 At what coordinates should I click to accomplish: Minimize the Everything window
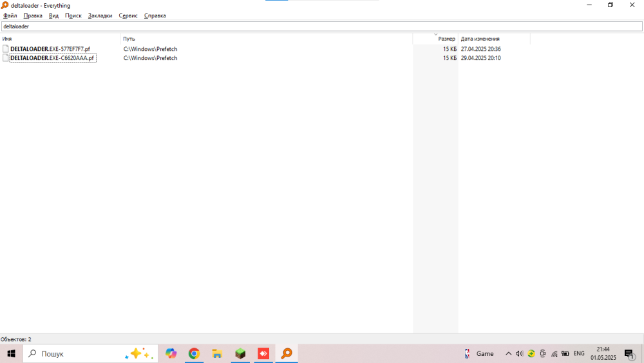click(589, 5)
